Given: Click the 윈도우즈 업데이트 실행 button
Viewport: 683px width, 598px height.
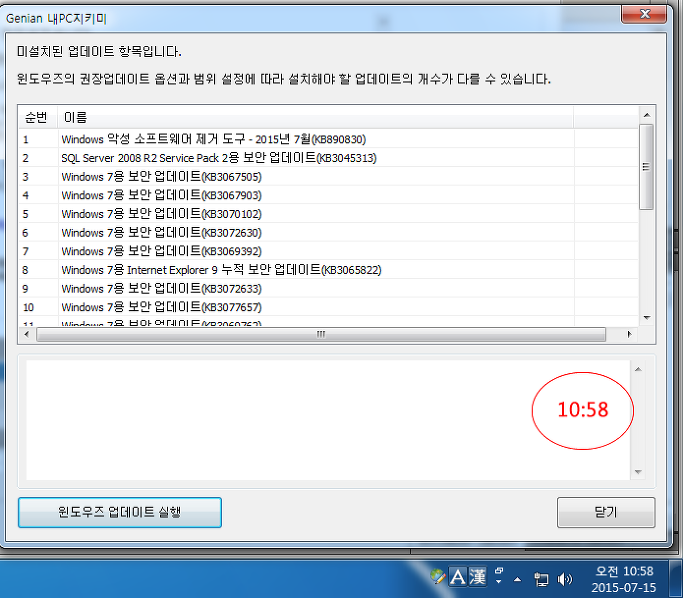Looking at the screenshot, I should (x=120, y=512).
